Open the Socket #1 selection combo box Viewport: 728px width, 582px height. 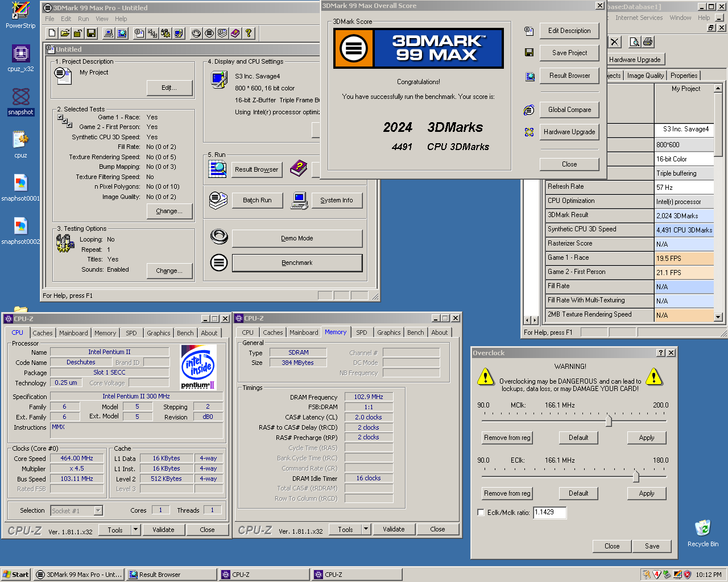pos(76,510)
